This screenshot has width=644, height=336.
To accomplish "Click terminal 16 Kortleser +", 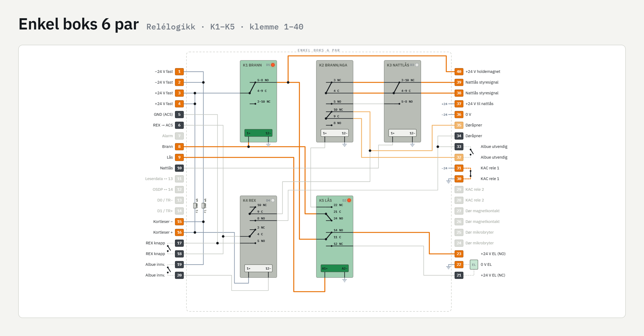I will 179,232.
